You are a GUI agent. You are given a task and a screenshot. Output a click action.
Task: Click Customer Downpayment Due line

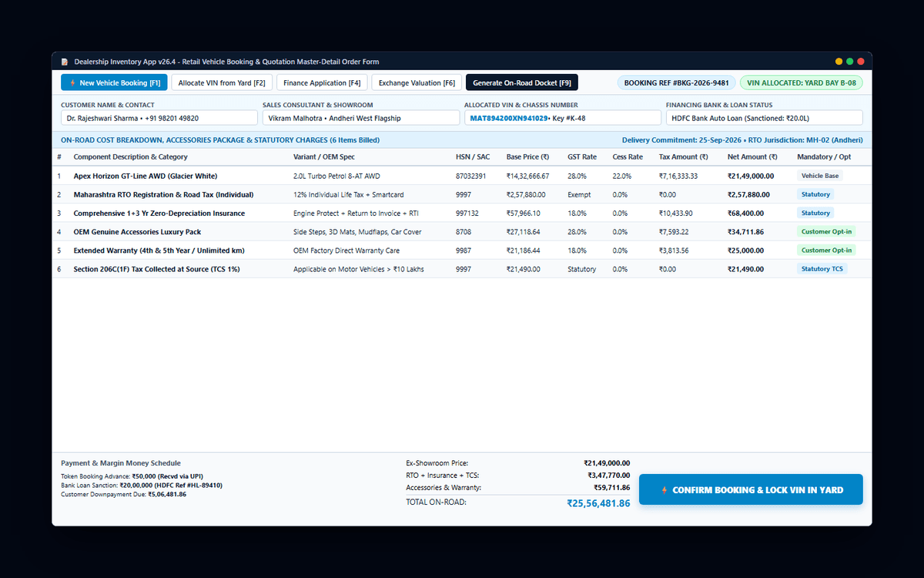(123, 495)
